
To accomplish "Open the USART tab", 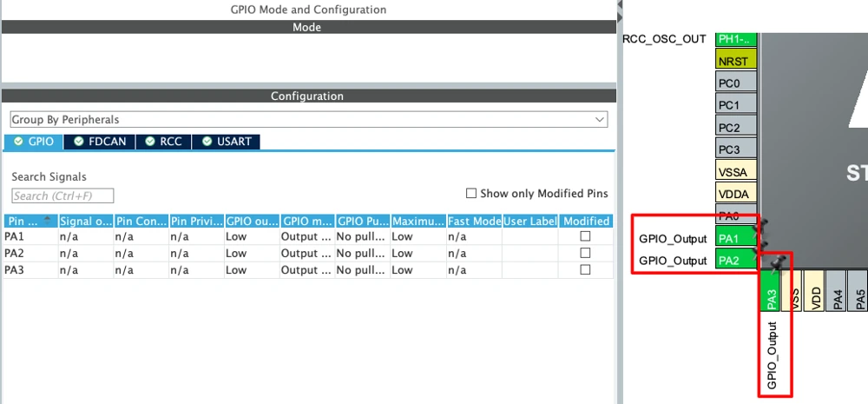I will point(226,142).
